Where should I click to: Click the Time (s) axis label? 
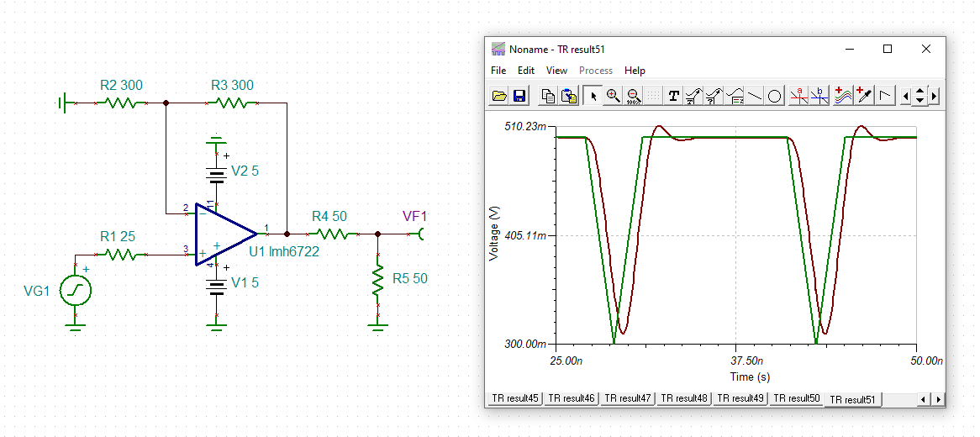pos(750,377)
